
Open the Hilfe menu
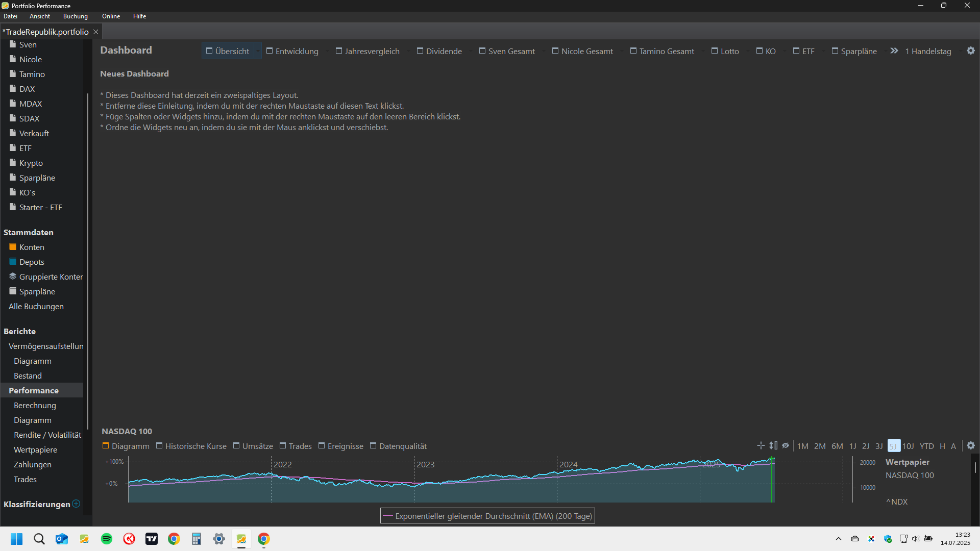click(139, 16)
